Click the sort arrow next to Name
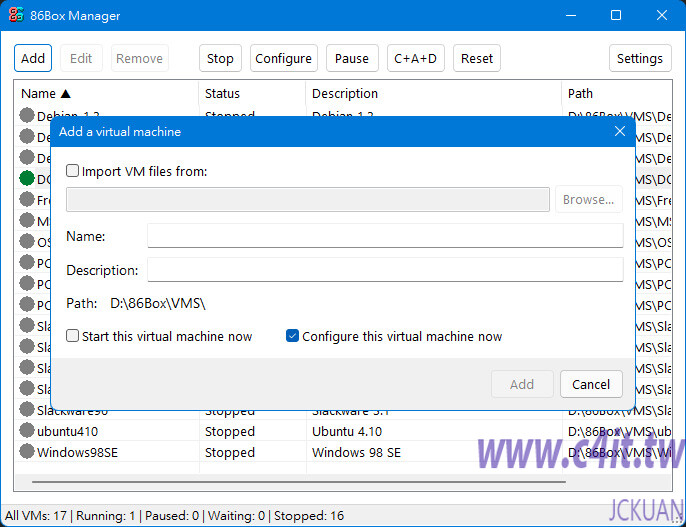686x527 pixels. (x=66, y=94)
